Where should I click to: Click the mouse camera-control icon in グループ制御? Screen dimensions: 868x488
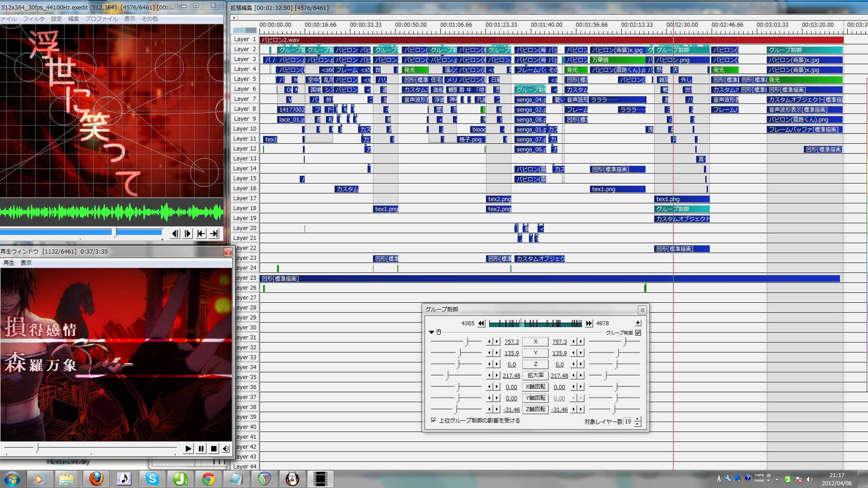click(439, 332)
